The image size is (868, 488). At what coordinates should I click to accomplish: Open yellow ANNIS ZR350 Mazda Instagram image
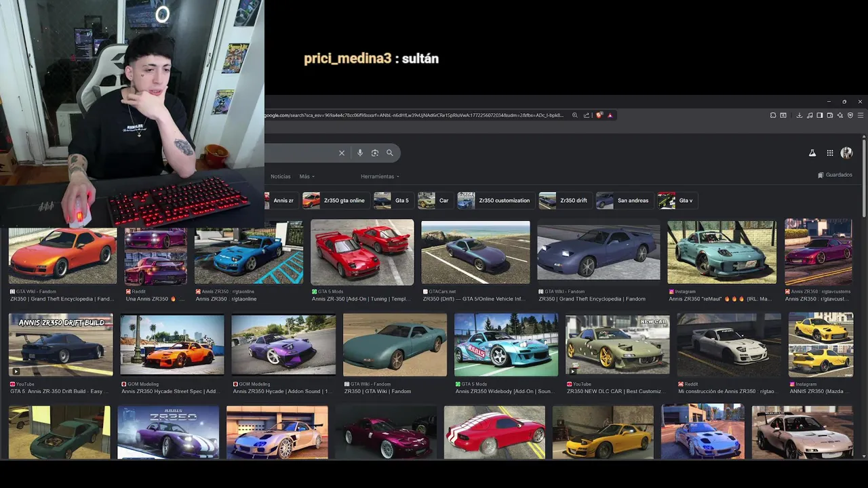pyautogui.click(x=821, y=344)
